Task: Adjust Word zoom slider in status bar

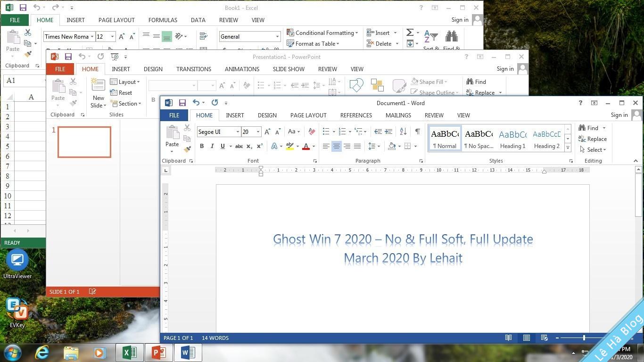Action: pos(584,337)
